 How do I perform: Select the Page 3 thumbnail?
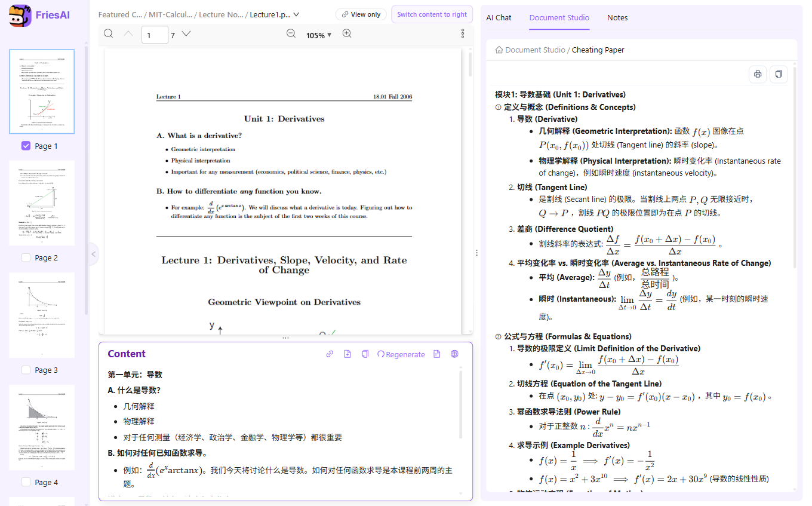[x=42, y=315]
